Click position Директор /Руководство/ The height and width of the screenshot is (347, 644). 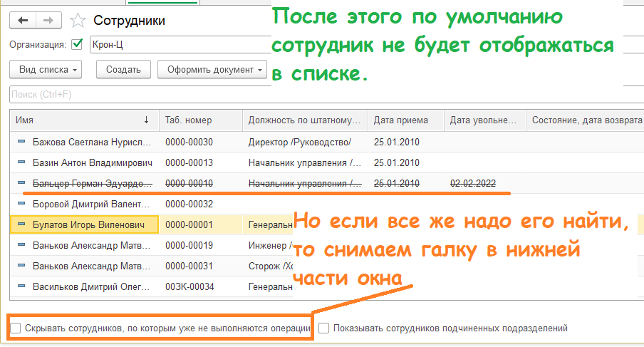point(300,142)
